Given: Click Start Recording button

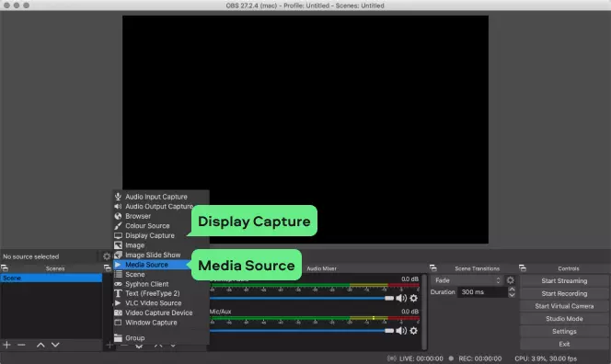Looking at the screenshot, I should click(x=564, y=293).
